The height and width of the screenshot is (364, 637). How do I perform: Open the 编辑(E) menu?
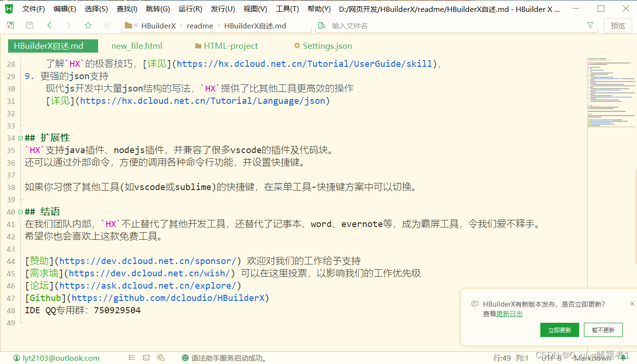65,9
